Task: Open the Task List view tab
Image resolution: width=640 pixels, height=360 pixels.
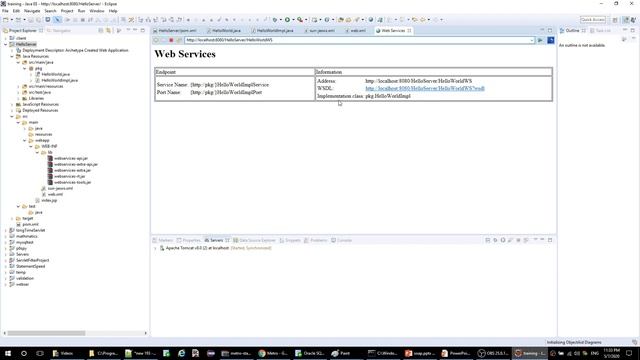Action: click(600, 31)
